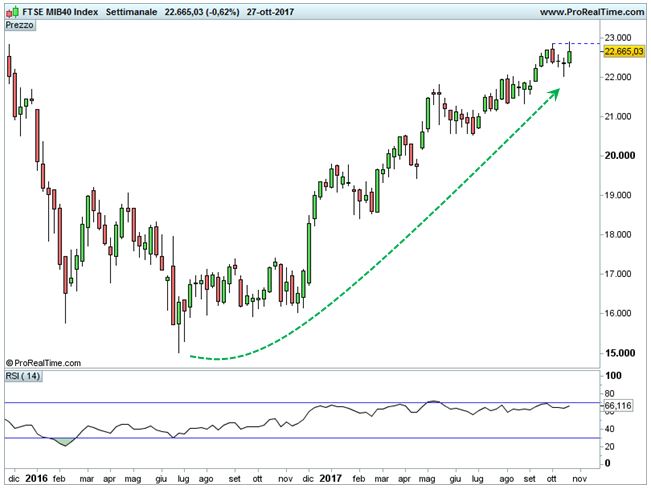Viewport: 651px width, 490px height.
Task: Click the 80 level on RSI axis
Action: pos(609,394)
